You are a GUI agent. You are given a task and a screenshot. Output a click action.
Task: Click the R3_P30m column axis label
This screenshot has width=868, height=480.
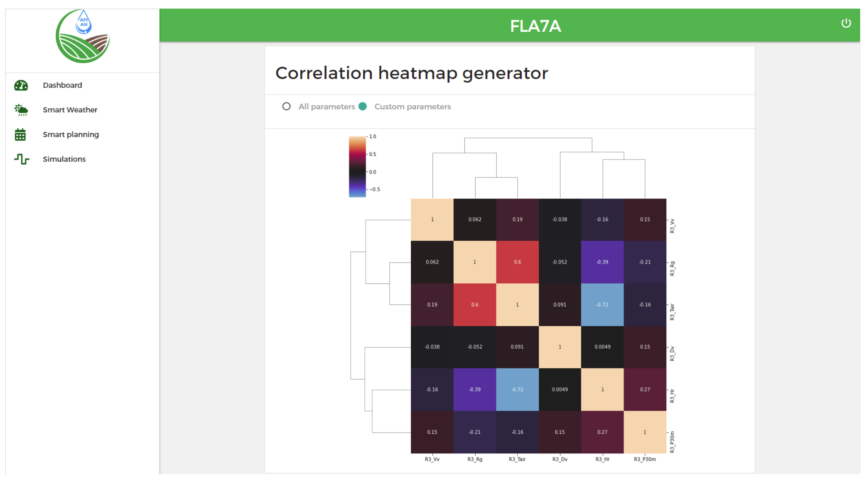(645, 459)
